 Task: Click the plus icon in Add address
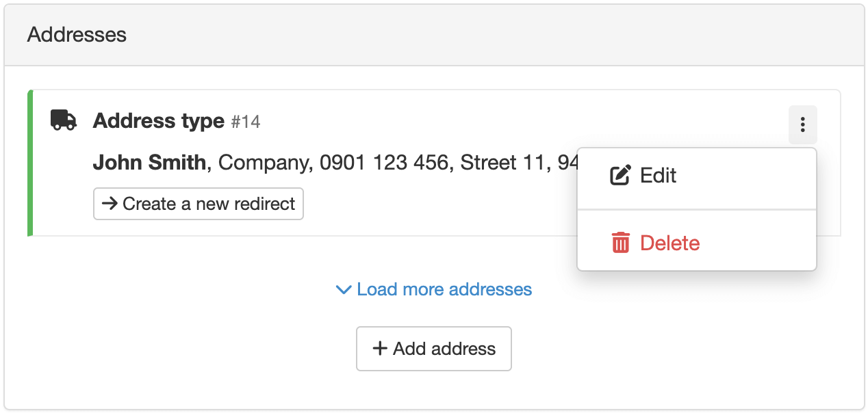coord(379,349)
